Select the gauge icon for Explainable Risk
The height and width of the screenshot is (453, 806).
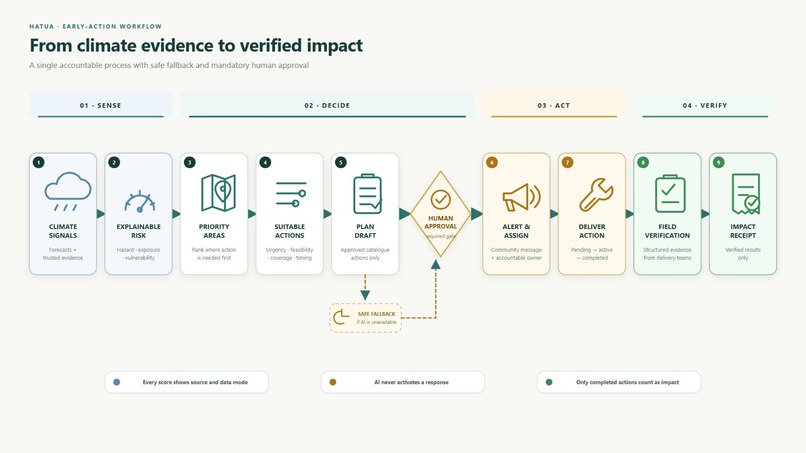pyautogui.click(x=139, y=202)
